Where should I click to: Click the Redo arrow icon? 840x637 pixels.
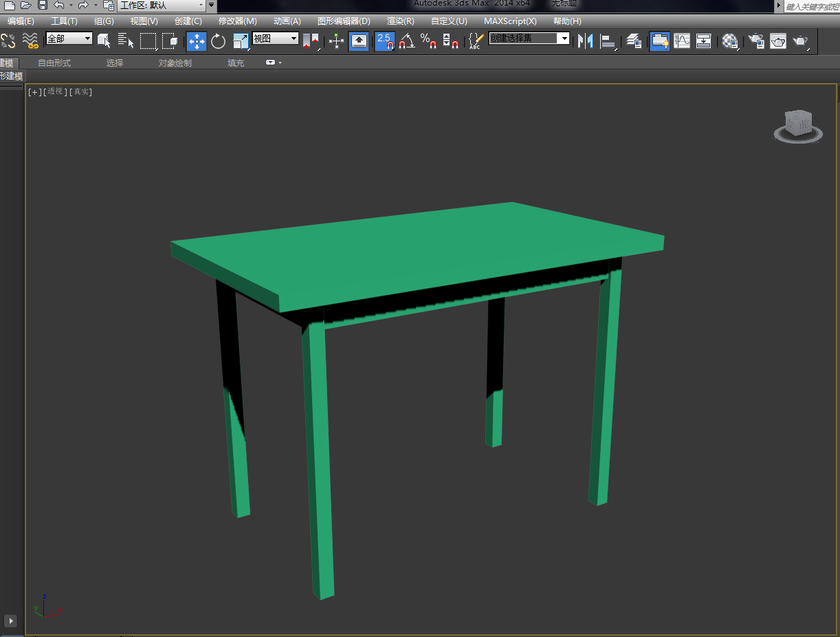(83, 5)
